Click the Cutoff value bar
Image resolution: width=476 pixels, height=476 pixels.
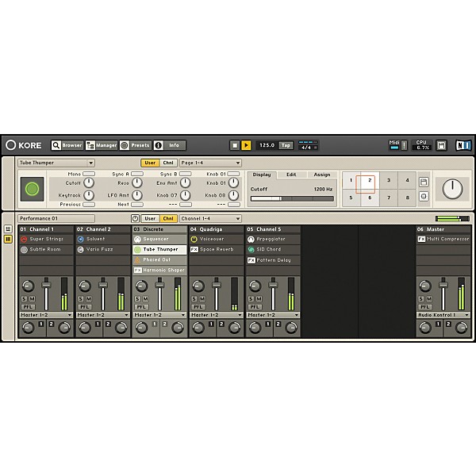292,198
